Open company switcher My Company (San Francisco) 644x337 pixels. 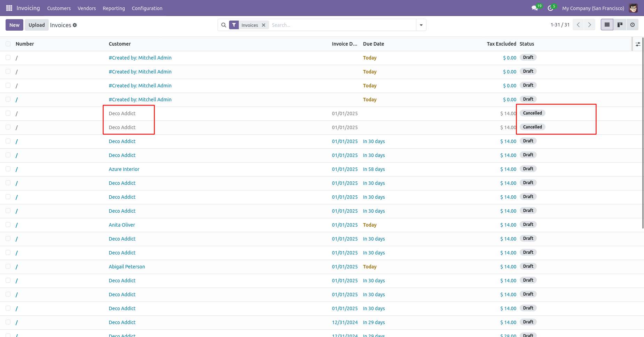(593, 8)
